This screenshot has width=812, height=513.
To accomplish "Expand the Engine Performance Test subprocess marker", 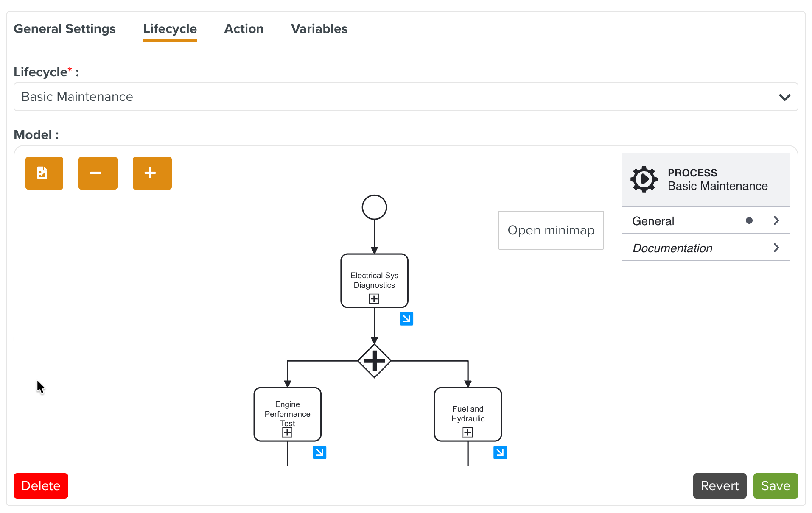I will point(287,432).
